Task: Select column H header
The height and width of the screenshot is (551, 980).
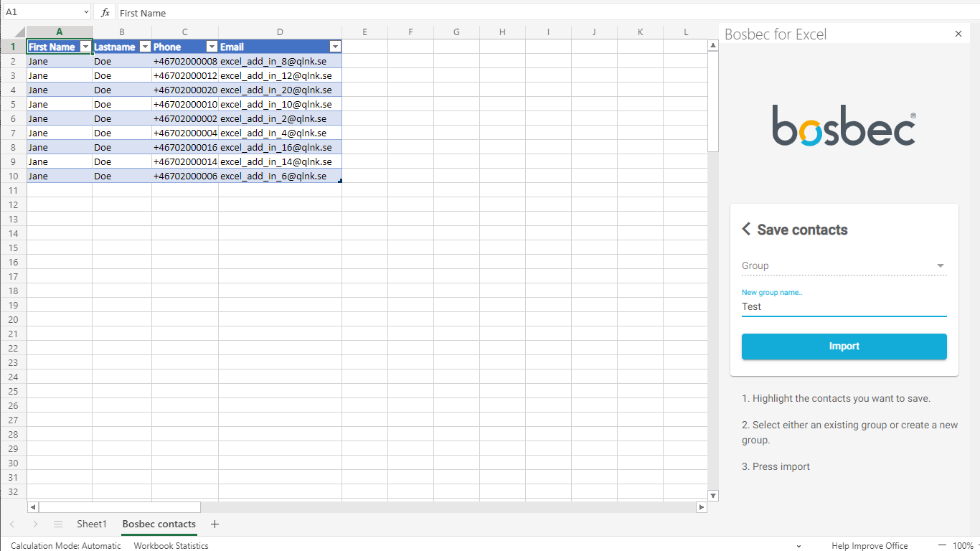Action: pyautogui.click(x=502, y=32)
